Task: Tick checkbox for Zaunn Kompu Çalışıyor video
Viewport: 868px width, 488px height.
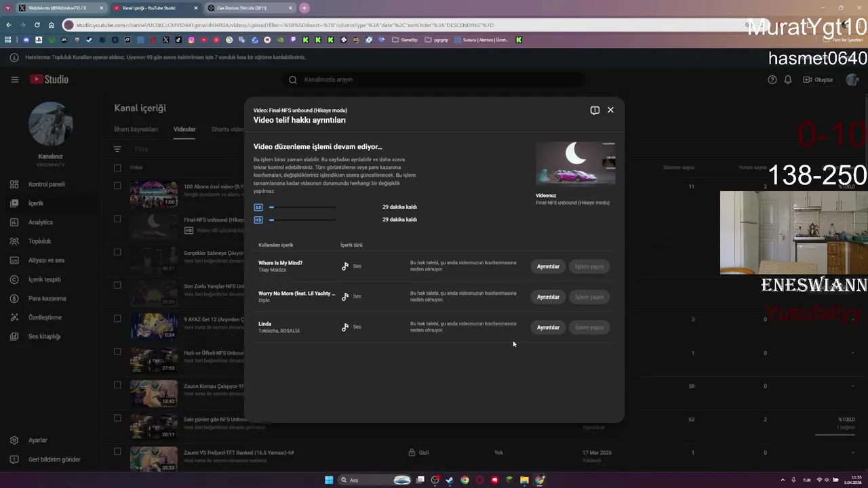Action: (x=117, y=385)
